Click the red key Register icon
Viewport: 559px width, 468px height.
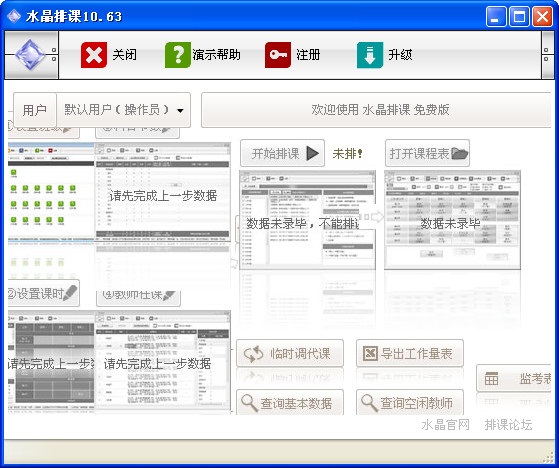(x=278, y=55)
